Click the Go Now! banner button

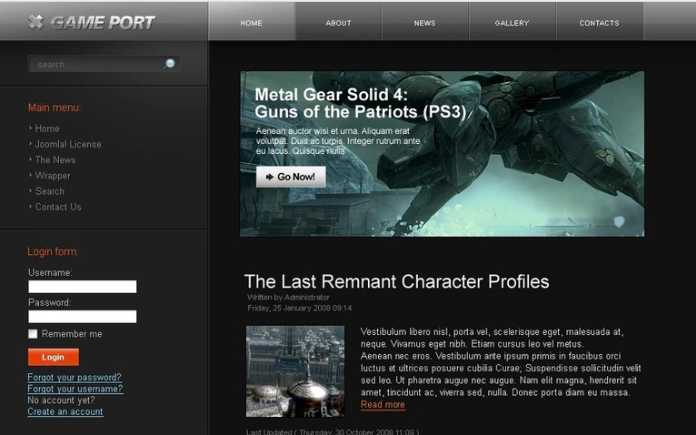coord(291,177)
